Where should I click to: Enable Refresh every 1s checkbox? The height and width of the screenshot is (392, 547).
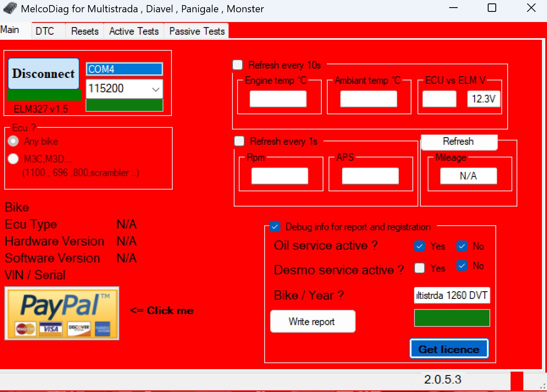coord(239,141)
